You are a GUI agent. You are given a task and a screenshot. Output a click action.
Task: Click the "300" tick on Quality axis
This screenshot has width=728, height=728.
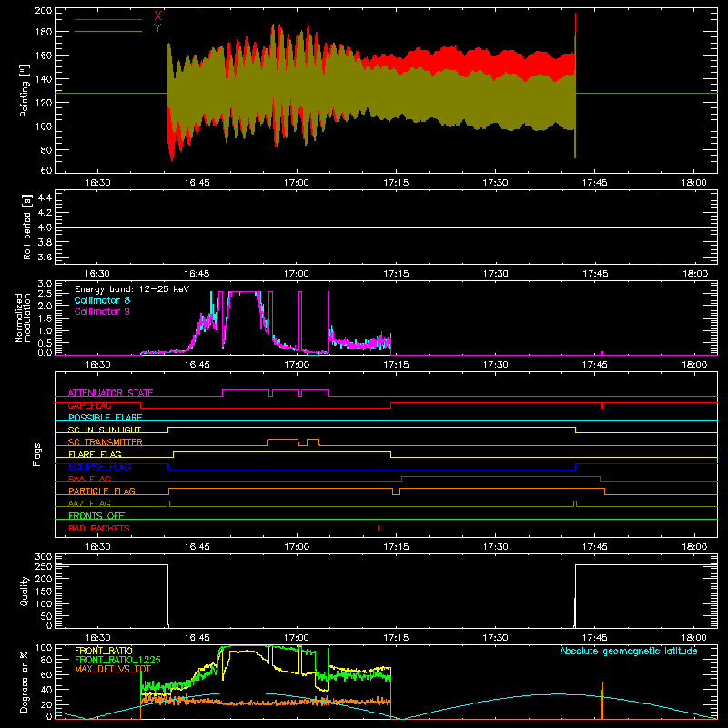44,557
